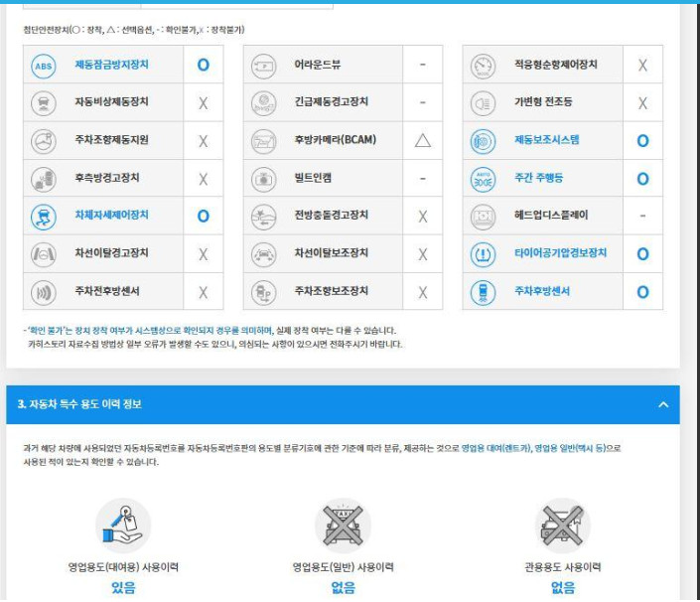The width and height of the screenshot is (700, 602).
Task: Click the 영업용 대여(렌트카) highlighted text
Action: tap(496, 448)
